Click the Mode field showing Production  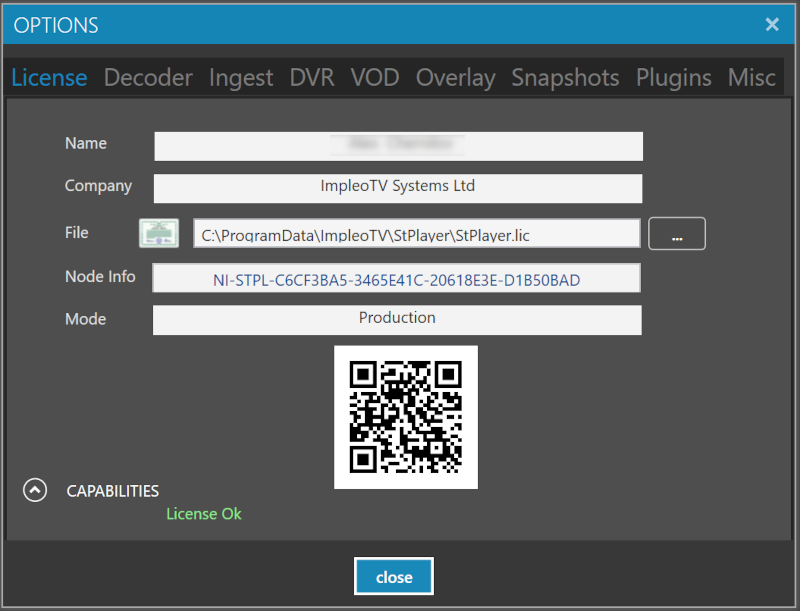[x=397, y=320]
